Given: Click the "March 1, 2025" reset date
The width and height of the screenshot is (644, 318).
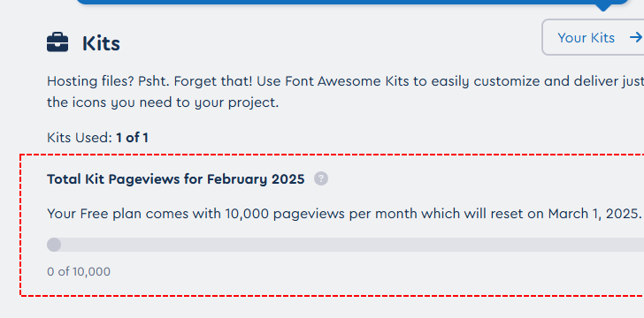Looking at the screenshot, I should click(x=593, y=214).
